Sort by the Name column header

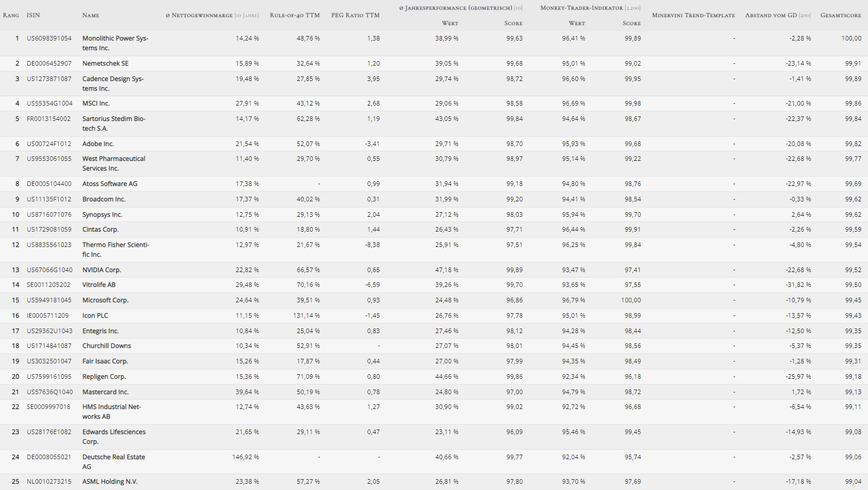tap(91, 15)
